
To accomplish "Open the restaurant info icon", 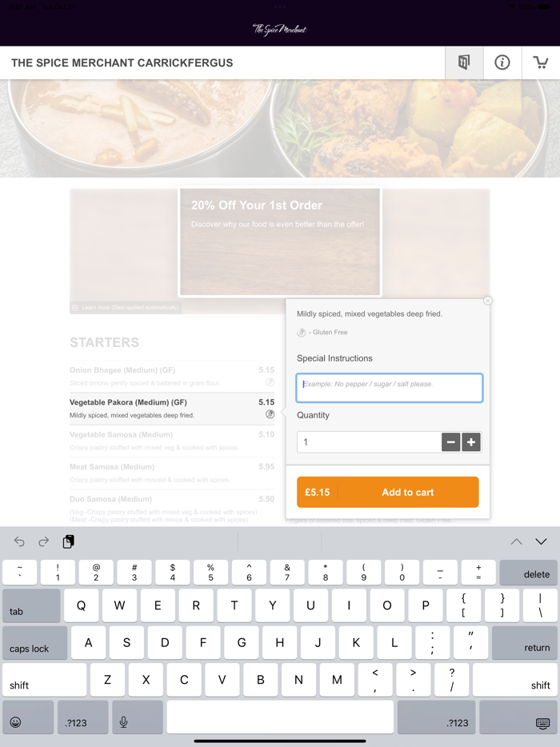I will coord(502,62).
